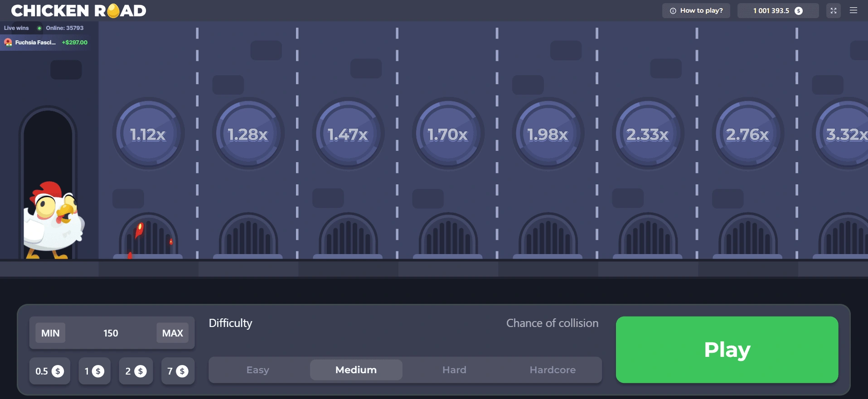This screenshot has height=399, width=868.
Task: Click the 1.12x multiplier manhole
Action: 148,134
